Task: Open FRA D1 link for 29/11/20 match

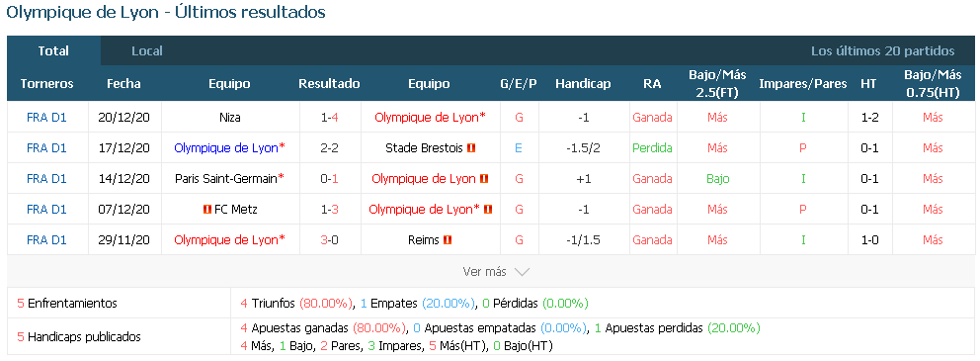Action: 46,239
